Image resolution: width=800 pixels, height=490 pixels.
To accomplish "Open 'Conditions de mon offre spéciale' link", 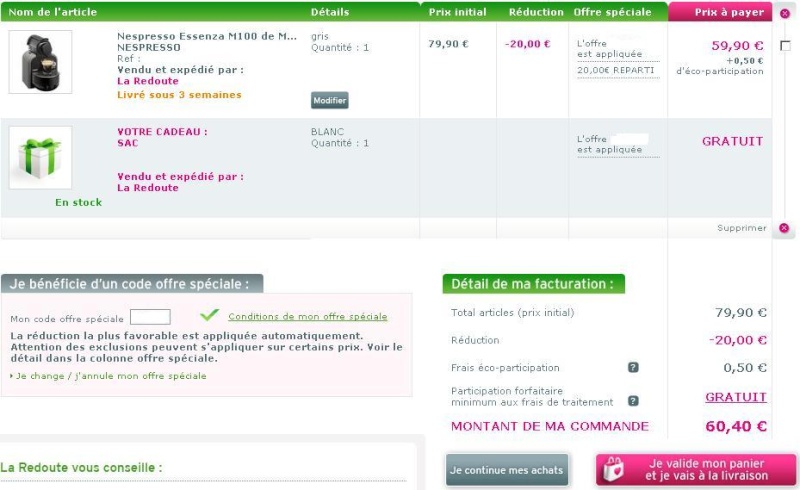I will [307, 316].
